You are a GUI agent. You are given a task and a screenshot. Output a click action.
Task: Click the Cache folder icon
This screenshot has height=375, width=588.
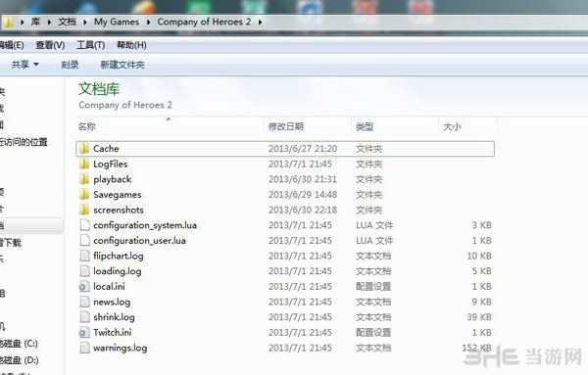84,149
